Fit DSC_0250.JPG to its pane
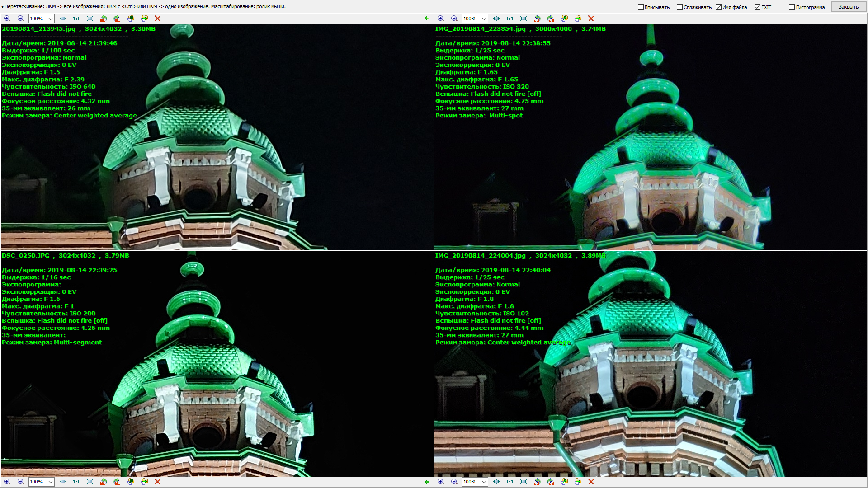 click(x=63, y=482)
